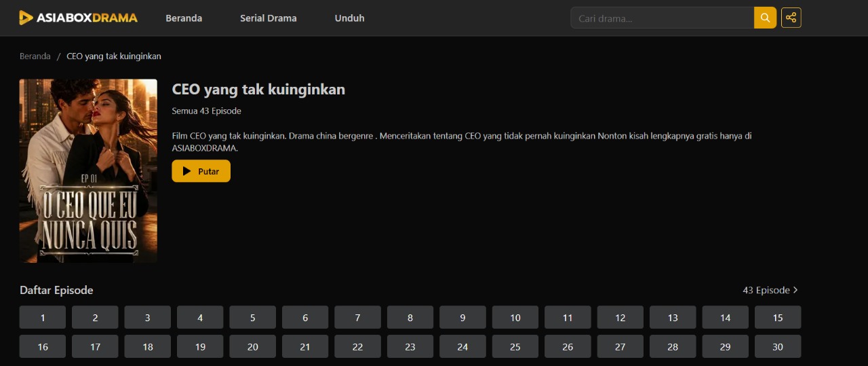The height and width of the screenshot is (366, 868).
Task: Open the Unduh menu item
Action: click(x=350, y=18)
